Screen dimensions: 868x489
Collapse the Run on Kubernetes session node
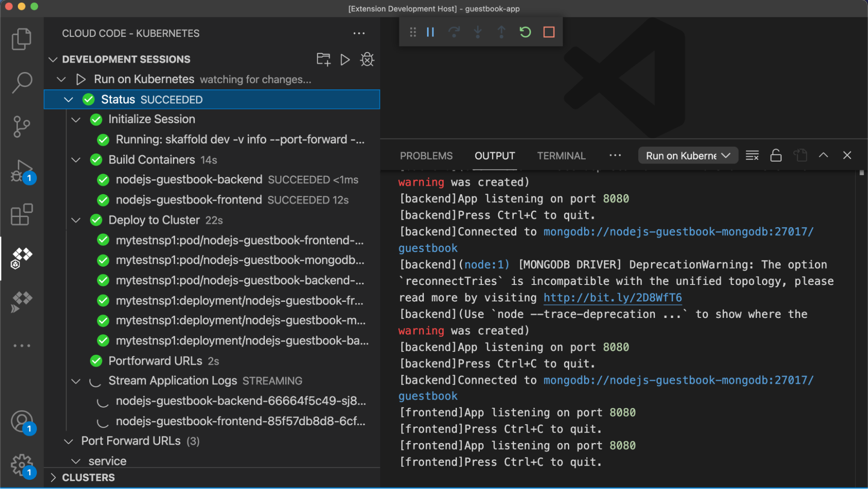pyautogui.click(x=61, y=79)
